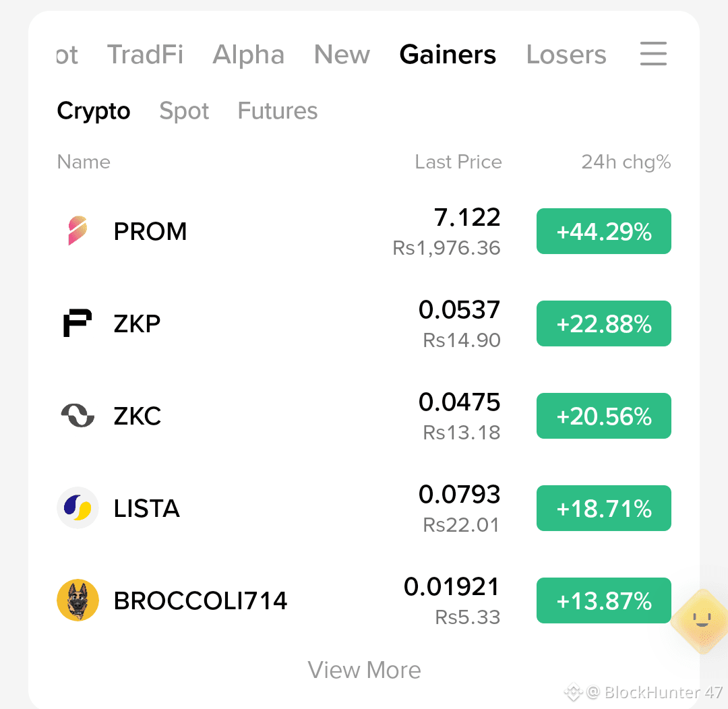Screen dimensions: 728x709
Task: Switch to the Losers tab
Action: [x=566, y=55]
